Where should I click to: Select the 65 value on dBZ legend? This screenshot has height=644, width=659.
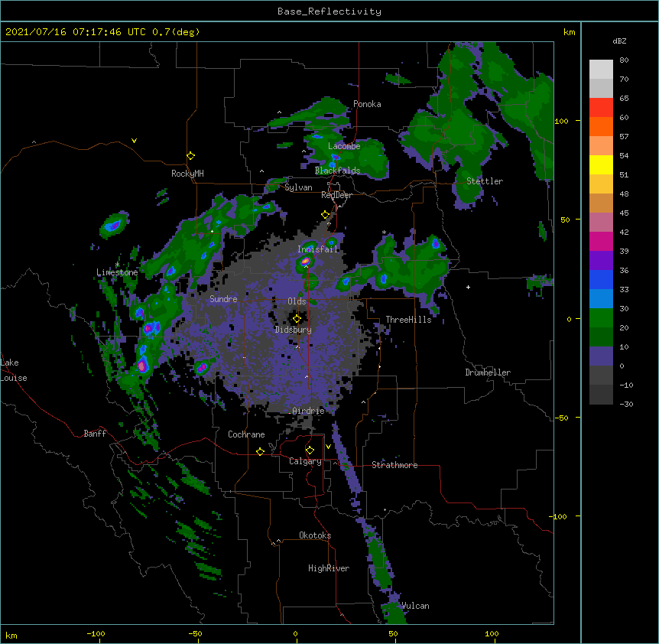[624, 99]
